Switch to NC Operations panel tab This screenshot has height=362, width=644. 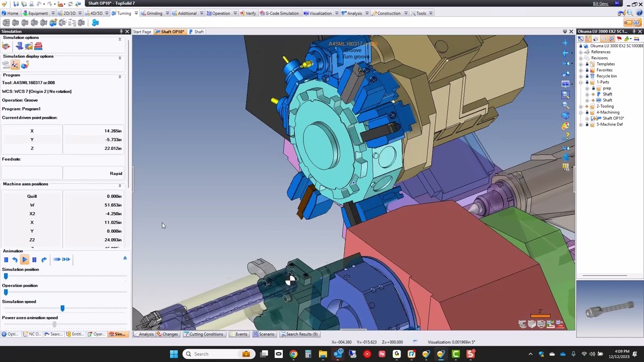(32, 334)
